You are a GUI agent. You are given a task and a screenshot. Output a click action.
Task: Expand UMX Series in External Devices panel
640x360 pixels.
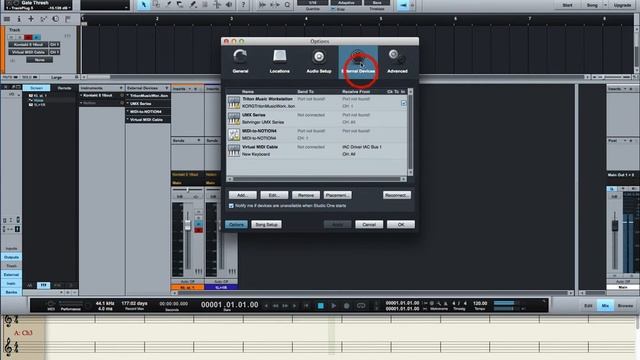(x=127, y=104)
